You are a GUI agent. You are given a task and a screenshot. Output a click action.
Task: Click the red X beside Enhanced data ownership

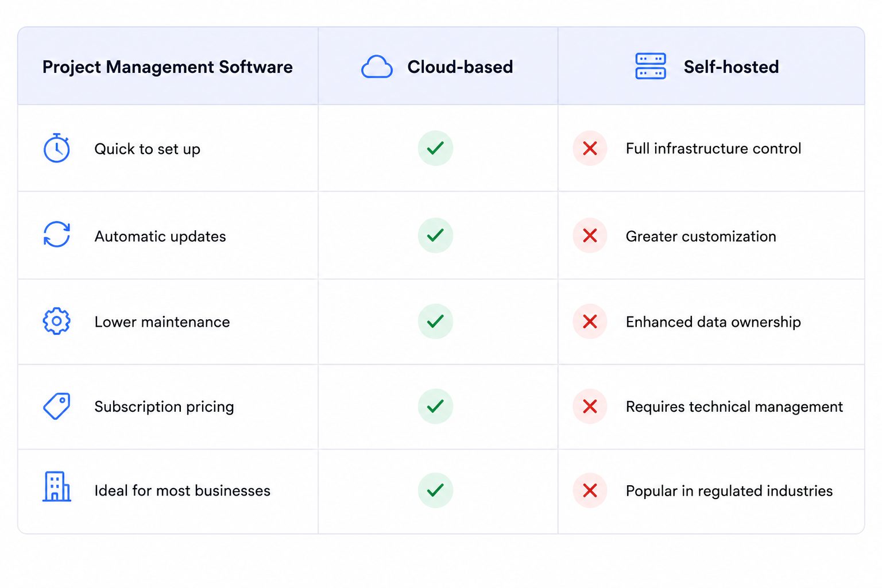tap(590, 322)
